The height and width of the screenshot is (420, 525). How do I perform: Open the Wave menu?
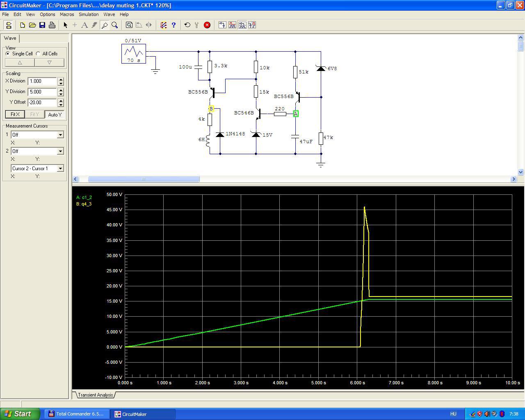point(109,14)
